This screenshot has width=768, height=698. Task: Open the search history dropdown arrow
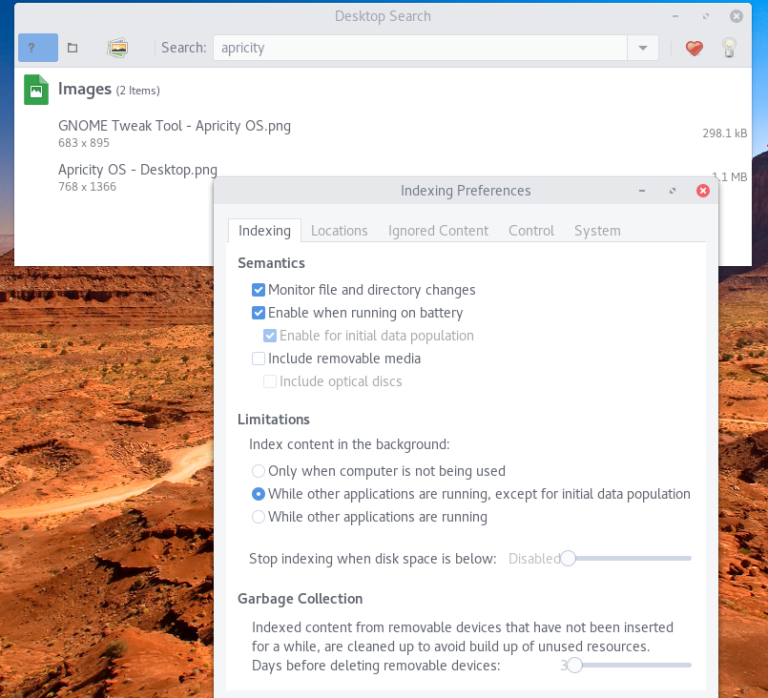641,48
